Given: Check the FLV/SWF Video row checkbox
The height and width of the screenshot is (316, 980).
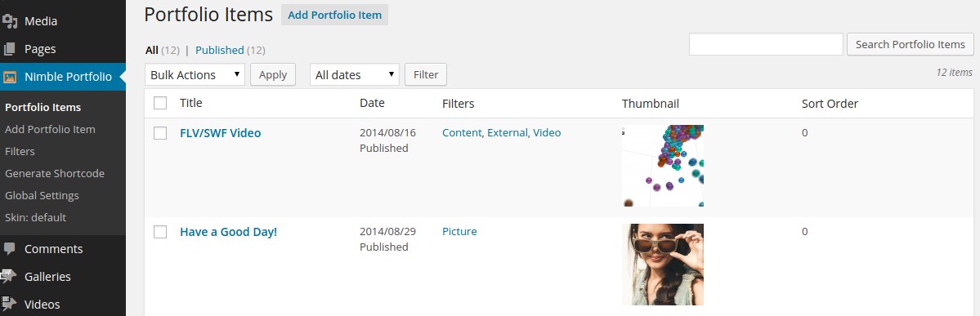Looking at the screenshot, I should coord(160,133).
